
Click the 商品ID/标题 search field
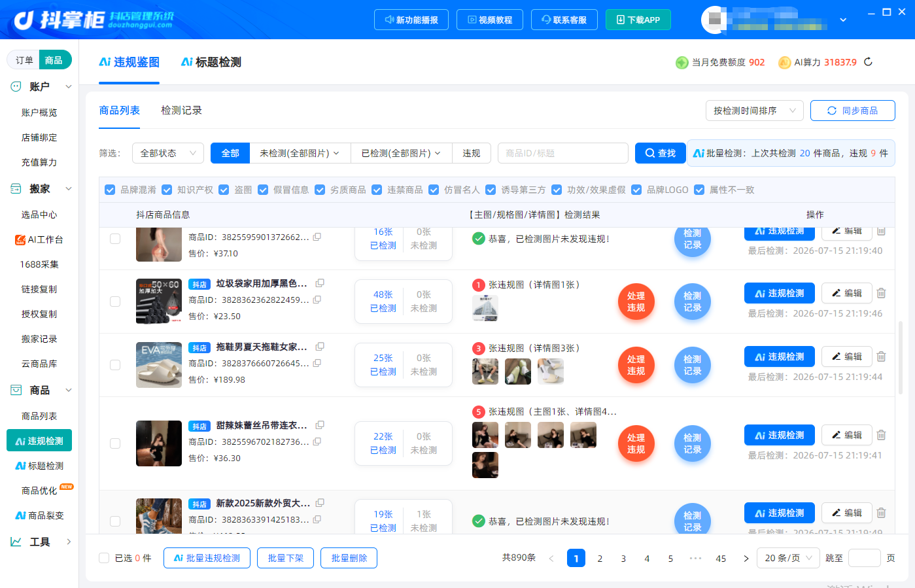(563, 153)
